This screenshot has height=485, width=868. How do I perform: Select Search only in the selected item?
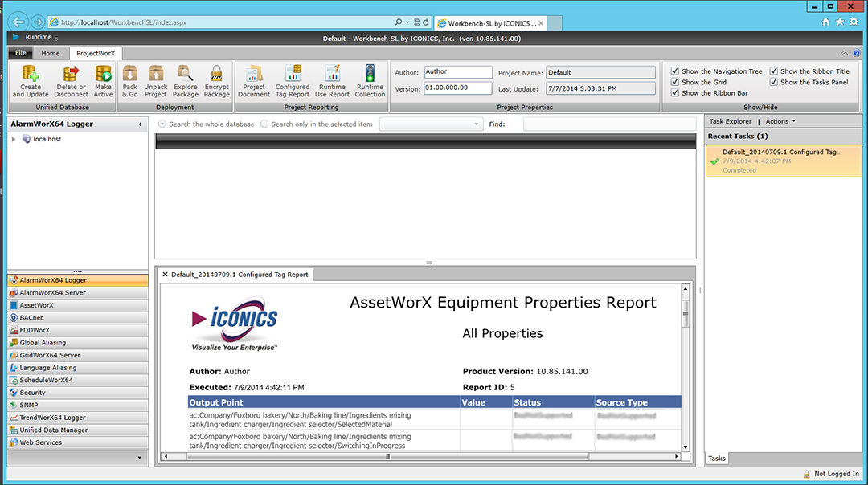(x=265, y=124)
